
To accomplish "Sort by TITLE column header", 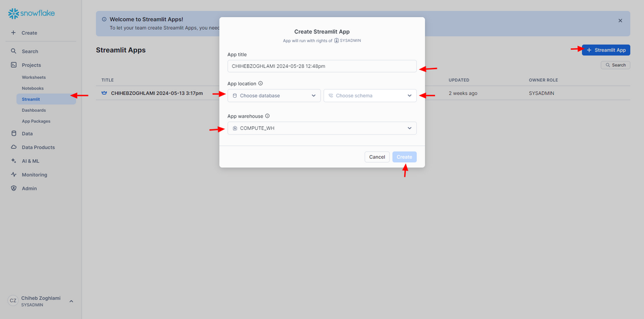I will [108, 80].
